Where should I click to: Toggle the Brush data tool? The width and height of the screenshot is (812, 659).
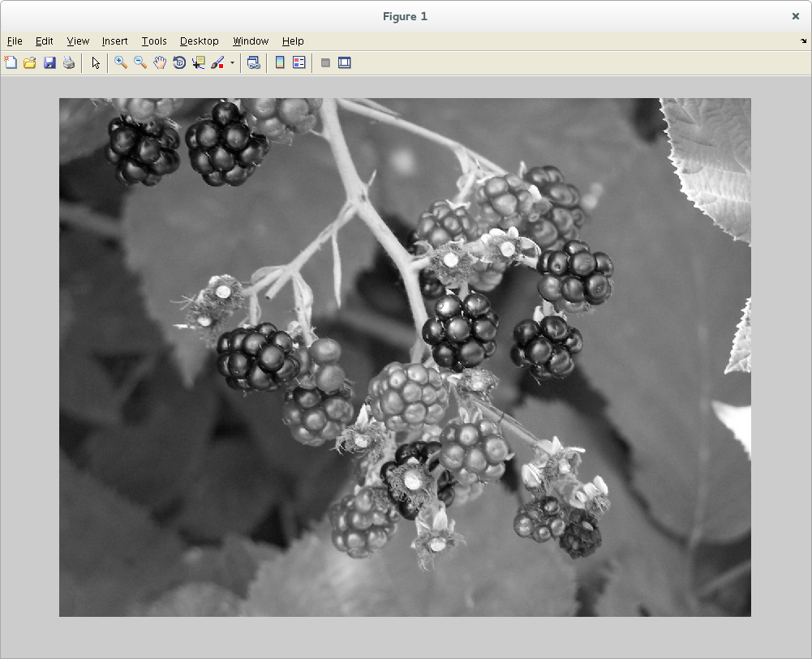(217, 62)
